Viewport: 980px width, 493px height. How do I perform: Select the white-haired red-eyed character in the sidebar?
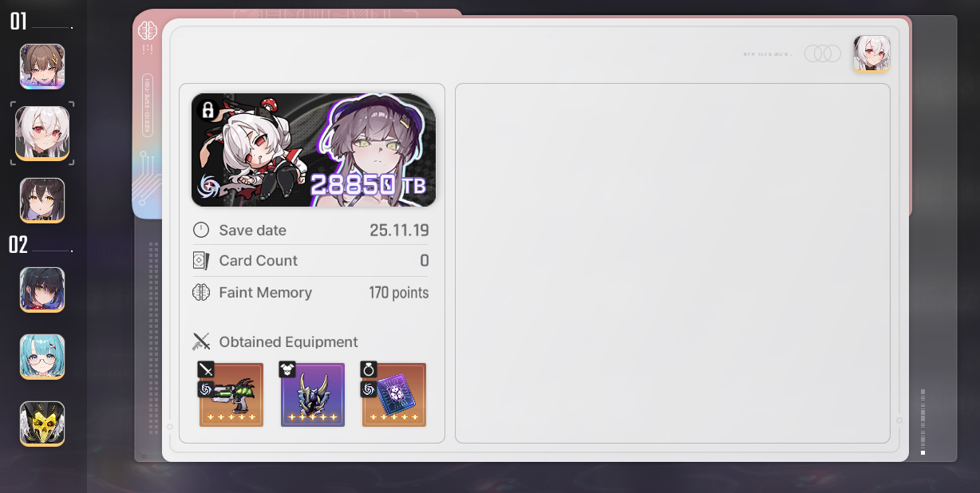point(42,133)
